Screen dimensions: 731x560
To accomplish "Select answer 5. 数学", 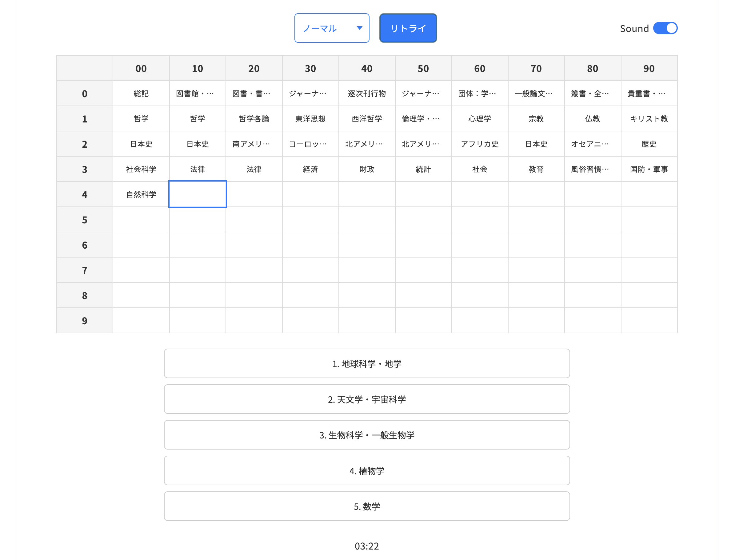I will point(367,506).
